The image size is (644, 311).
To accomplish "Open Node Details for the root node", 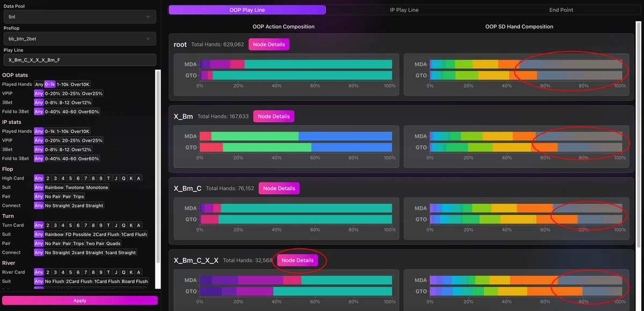I will point(269,45).
